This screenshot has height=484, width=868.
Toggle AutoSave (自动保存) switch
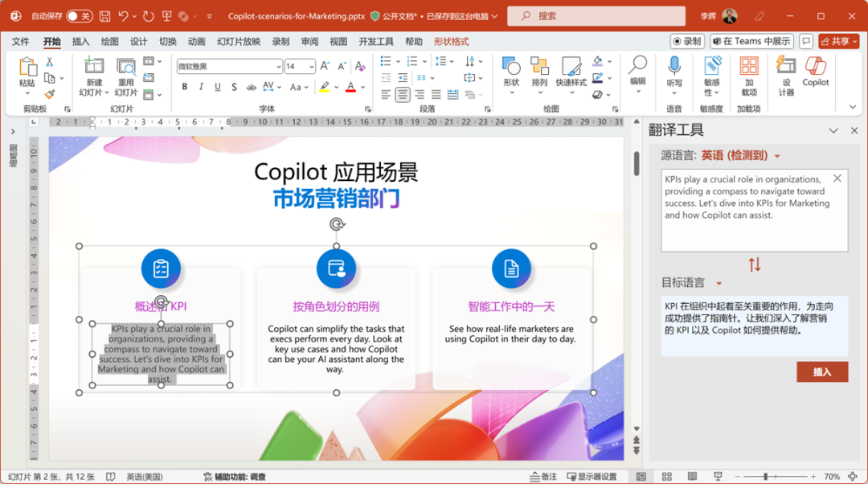[x=79, y=16]
